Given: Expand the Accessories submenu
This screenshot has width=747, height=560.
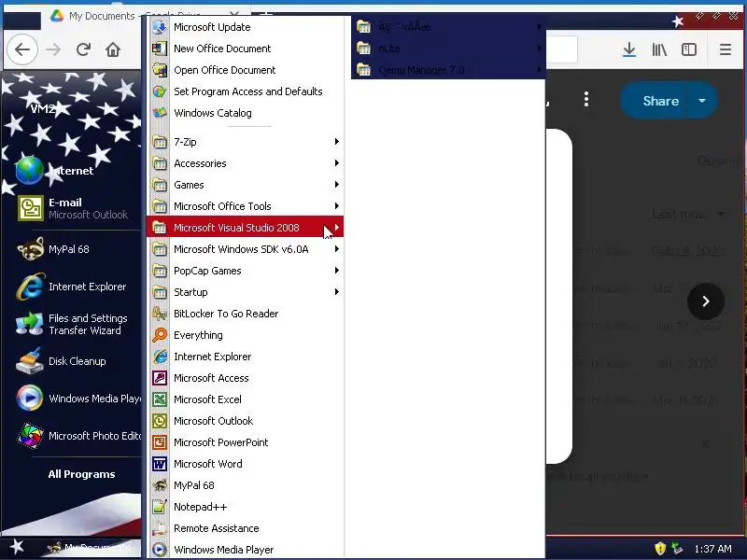Looking at the screenshot, I should 245,162.
